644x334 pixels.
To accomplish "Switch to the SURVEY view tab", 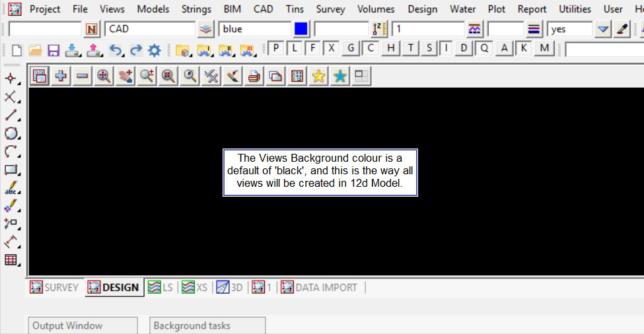I will point(55,287).
